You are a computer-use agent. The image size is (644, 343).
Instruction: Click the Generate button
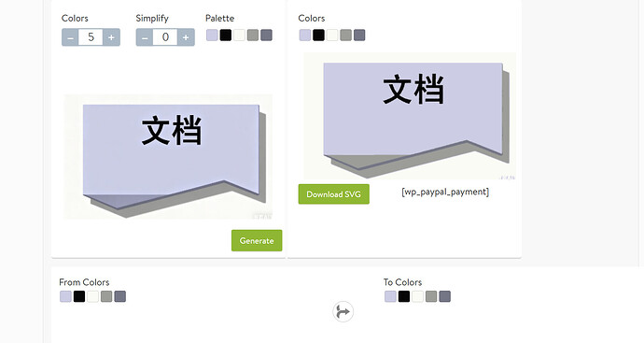pyautogui.click(x=257, y=240)
